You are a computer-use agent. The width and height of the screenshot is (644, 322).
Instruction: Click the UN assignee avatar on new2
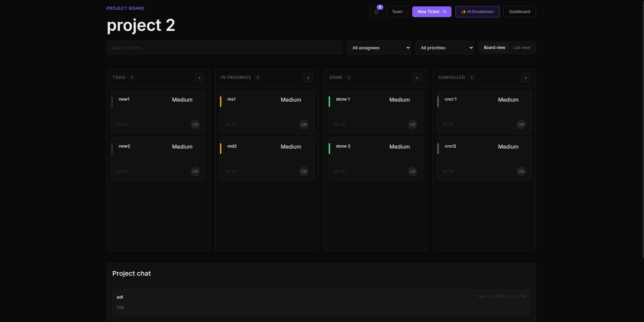click(x=195, y=171)
